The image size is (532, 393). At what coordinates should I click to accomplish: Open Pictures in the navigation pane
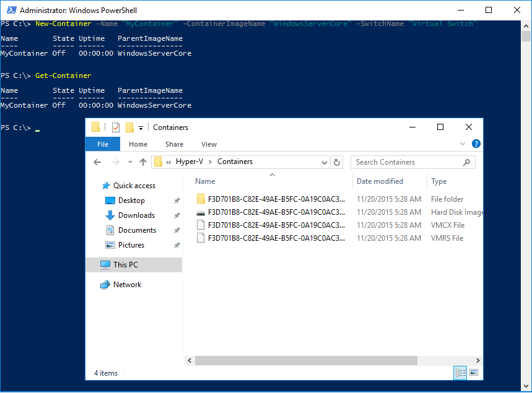(x=131, y=245)
